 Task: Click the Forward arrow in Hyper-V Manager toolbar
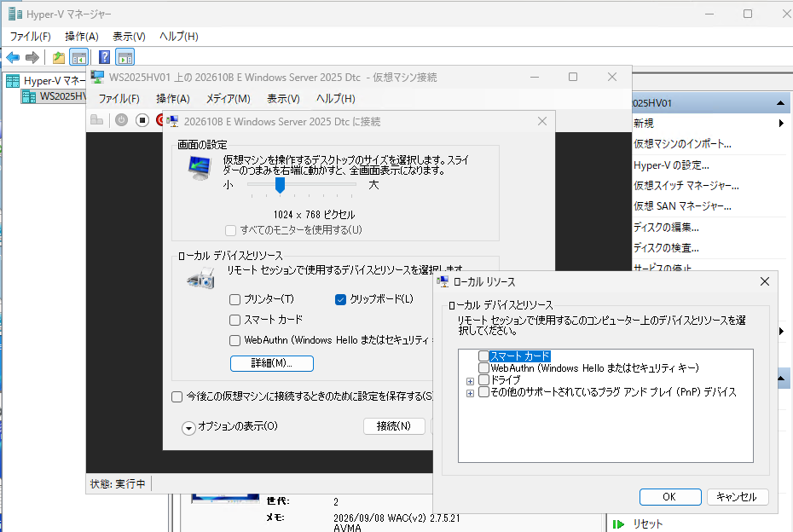click(x=32, y=58)
